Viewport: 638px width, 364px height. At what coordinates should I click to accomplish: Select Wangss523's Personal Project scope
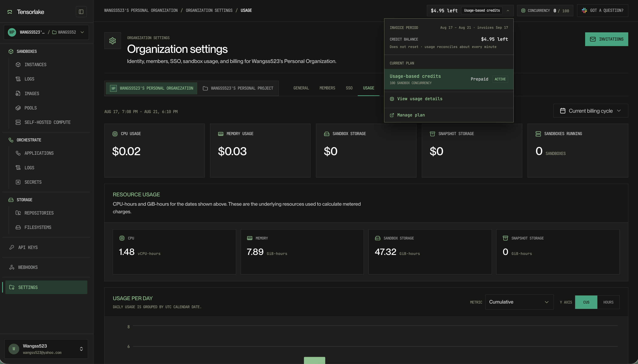point(238,88)
